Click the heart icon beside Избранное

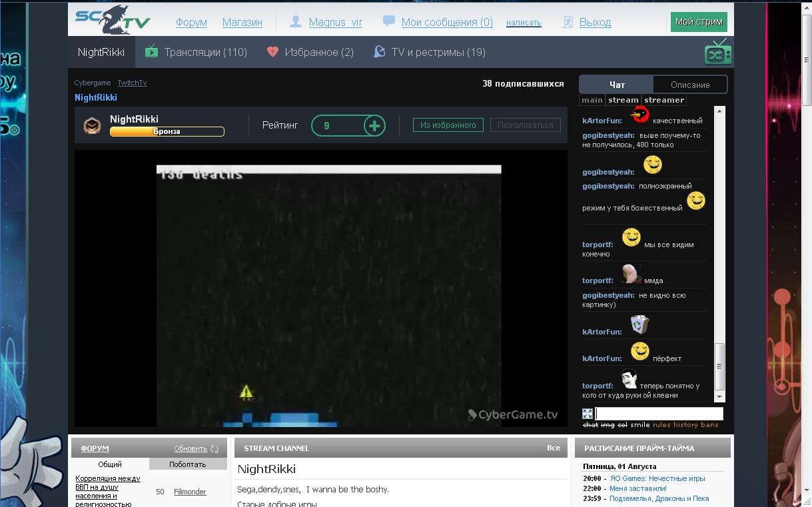click(x=272, y=51)
